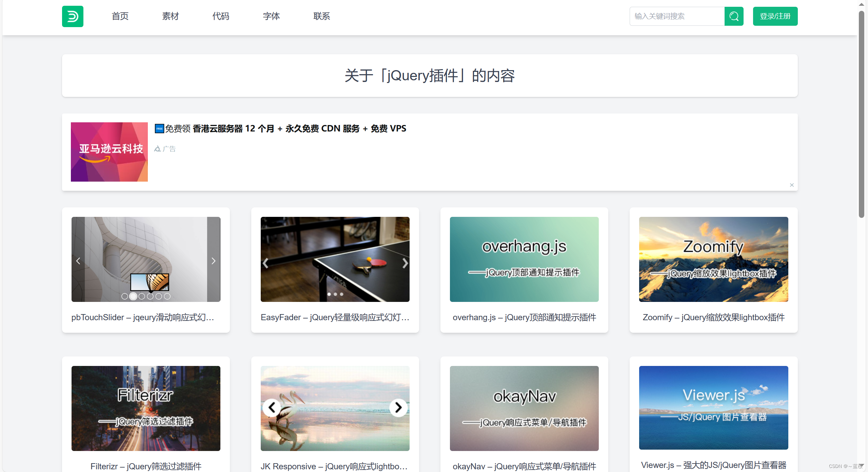This screenshot has width=868, height=472.
Task: Open EasyFader title link
Action: [x=335, y=317]
